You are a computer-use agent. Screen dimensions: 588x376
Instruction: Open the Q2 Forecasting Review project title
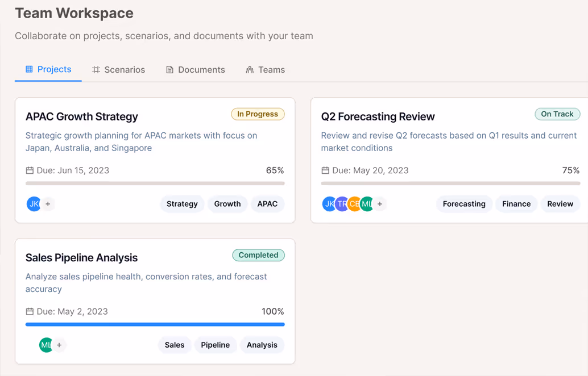coord(378,116)
